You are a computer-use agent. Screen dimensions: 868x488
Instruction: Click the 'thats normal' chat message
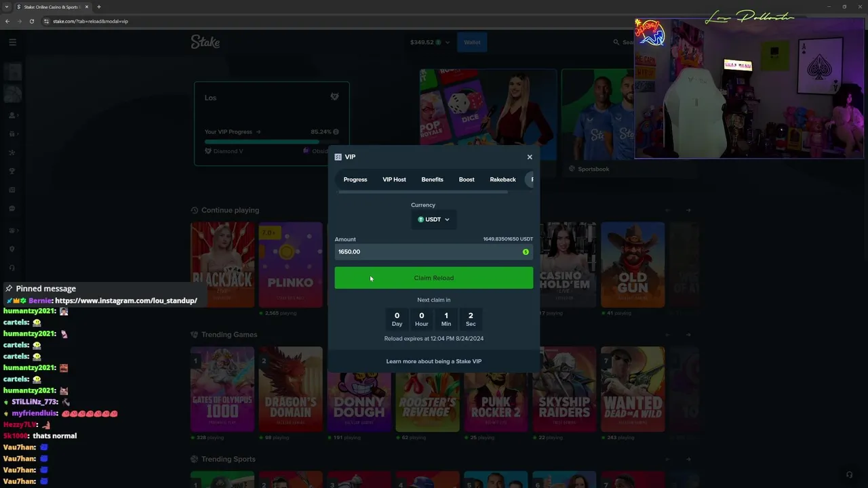[55, 436]
